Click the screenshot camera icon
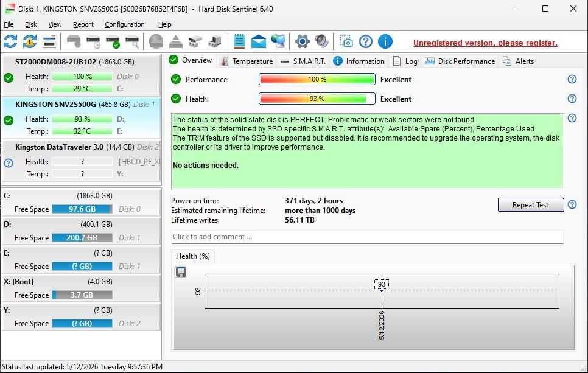The height and width of the screenshot is (373, 588). coord(346,41)
